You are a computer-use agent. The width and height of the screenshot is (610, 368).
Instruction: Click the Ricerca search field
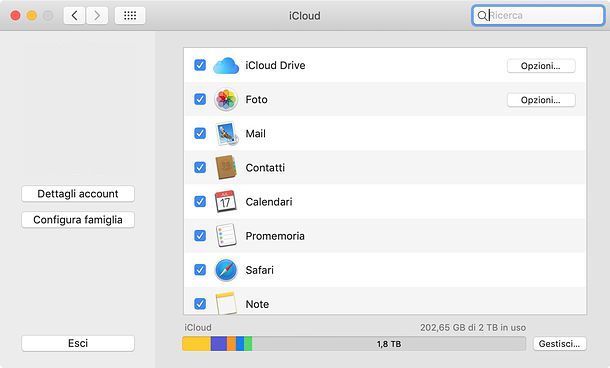point(538,16)
